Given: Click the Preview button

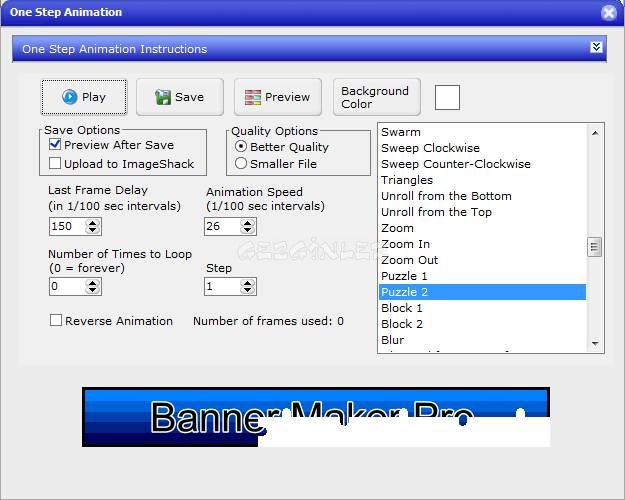Looking at the screenshot, I should pos(277,97).
